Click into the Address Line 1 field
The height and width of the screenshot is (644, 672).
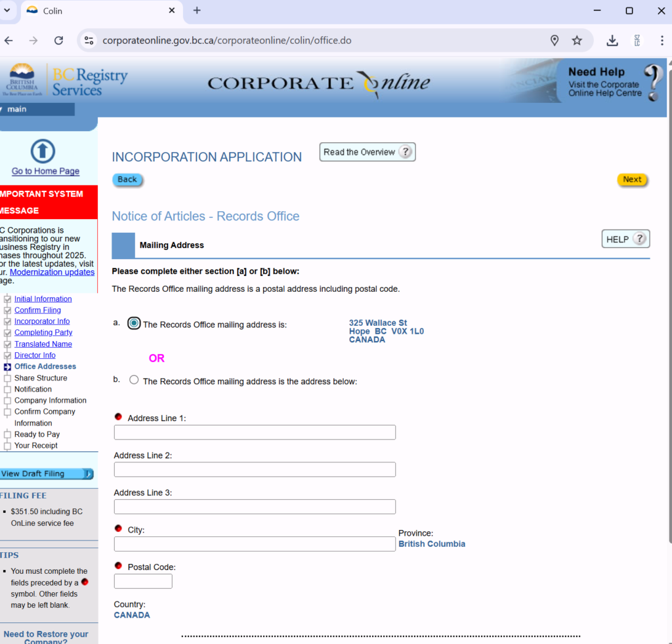coord(255,432)
